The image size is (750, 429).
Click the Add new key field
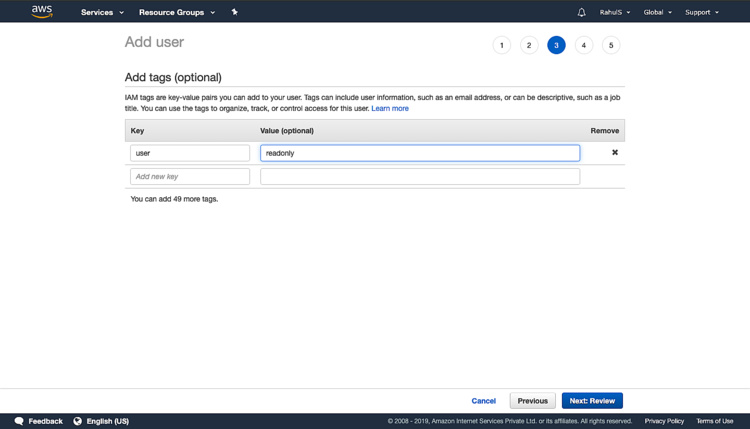pos(190,176)
